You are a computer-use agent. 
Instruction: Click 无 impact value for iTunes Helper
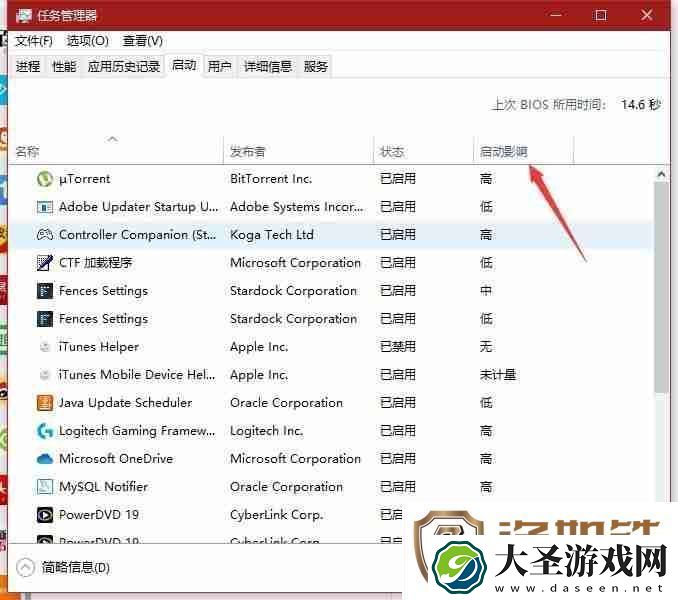[x=486, y=347]
